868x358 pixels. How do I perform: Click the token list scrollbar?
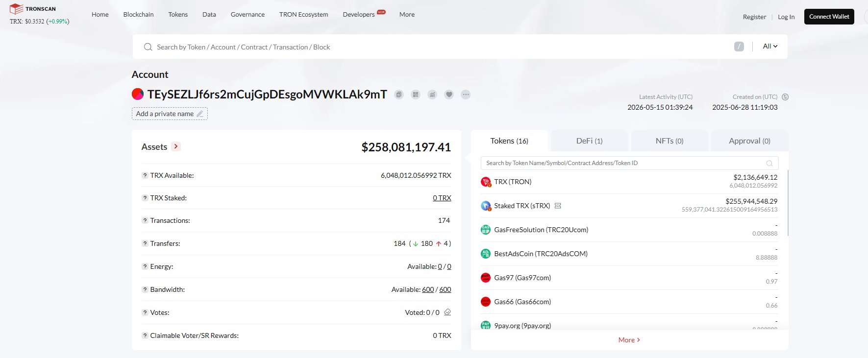pyautogui.click(x=787, y=203)
